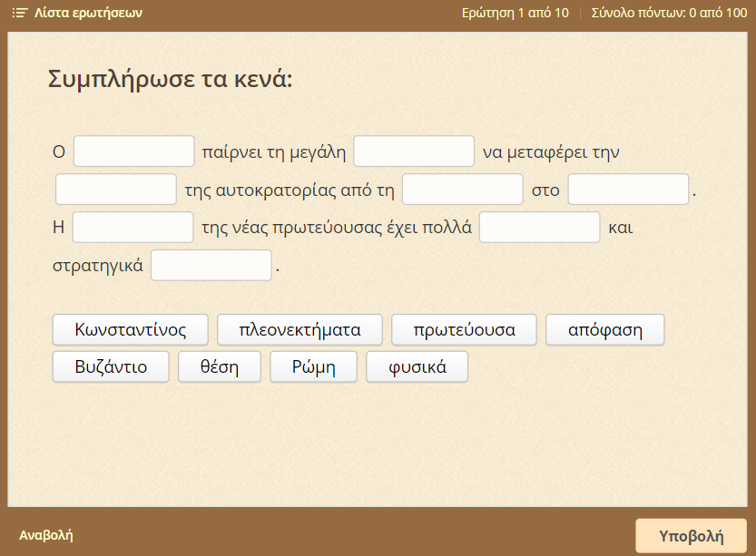Submit answer with the Υποβολή button
This screenshot has height=556, width=756.
[691, 536]
